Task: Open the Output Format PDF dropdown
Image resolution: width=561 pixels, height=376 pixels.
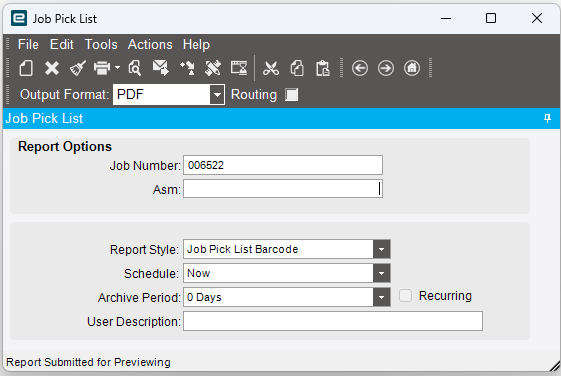Action: coord(217,95)
